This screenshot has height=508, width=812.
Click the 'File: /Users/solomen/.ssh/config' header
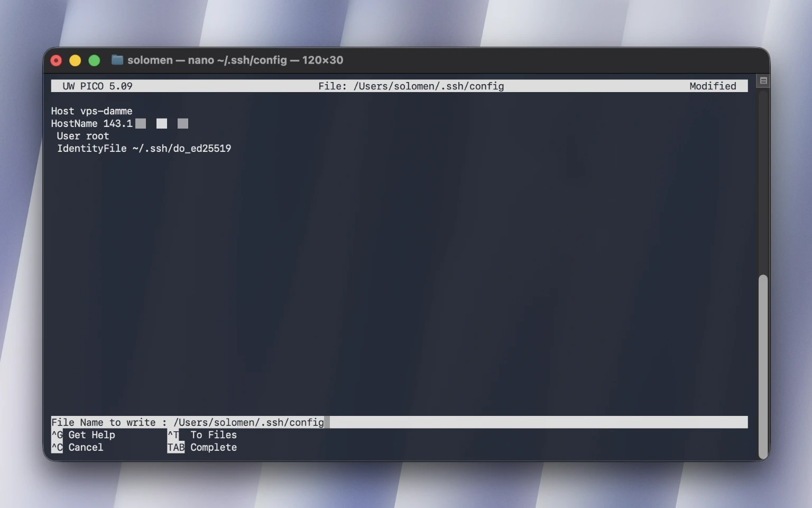pyautogui.click(x=411, y=86)
